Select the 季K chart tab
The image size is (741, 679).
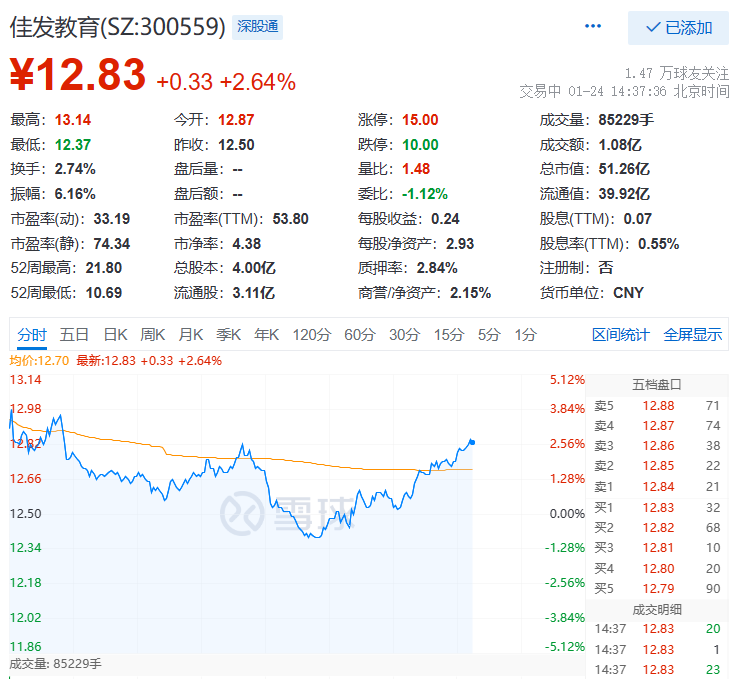coord(228,335)
